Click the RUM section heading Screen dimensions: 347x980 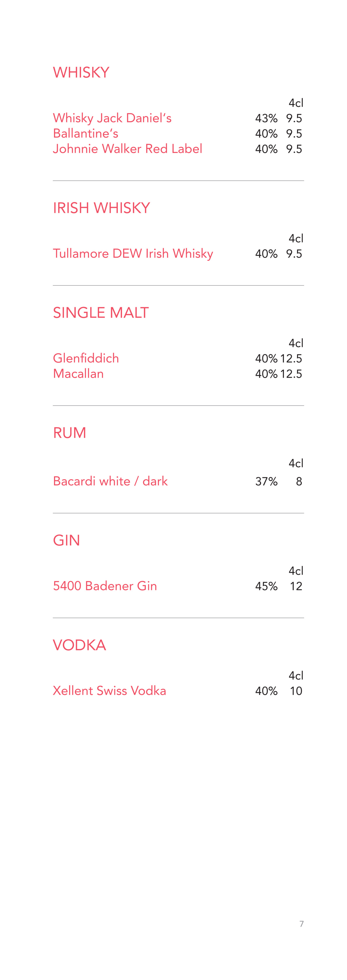(x=69, y=432)
